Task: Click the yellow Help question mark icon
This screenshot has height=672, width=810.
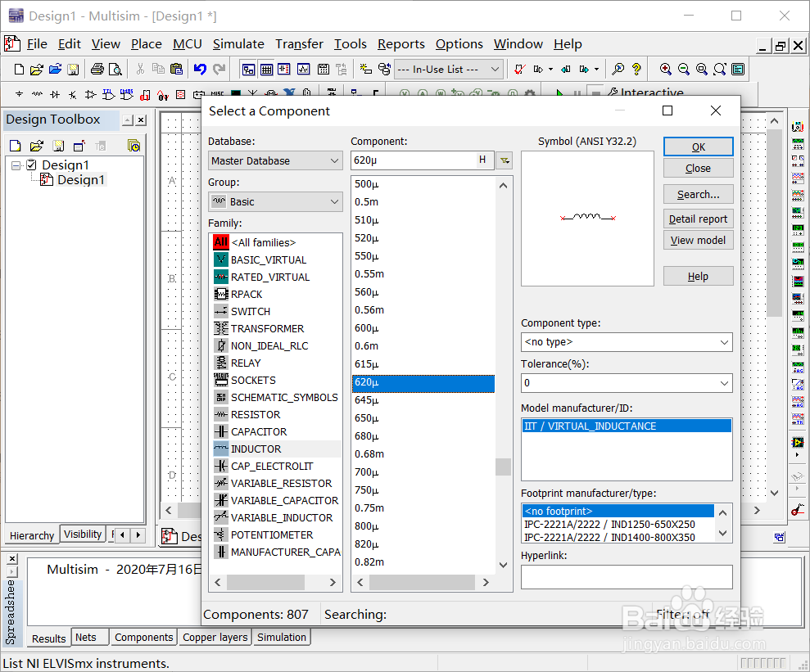Action: (636, 69)
